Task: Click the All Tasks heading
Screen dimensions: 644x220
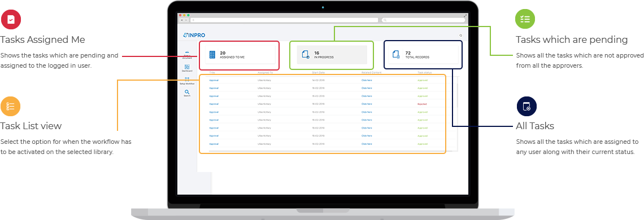Action: [x=535, y=126]
